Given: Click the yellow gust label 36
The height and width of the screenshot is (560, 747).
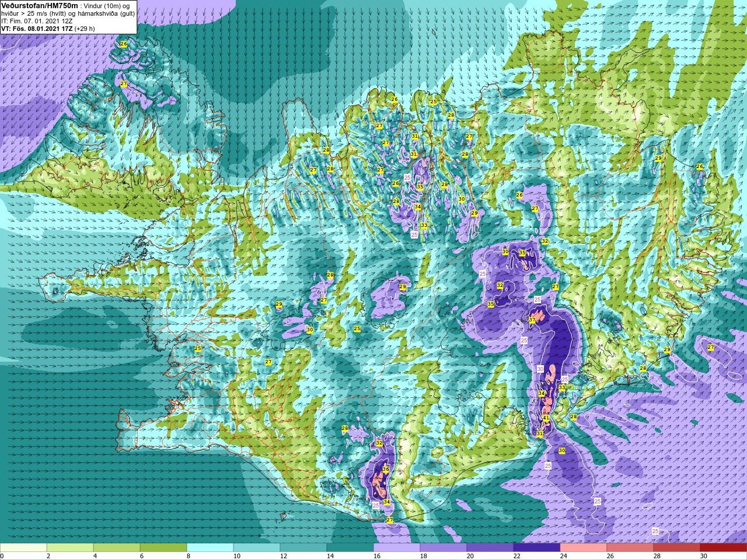Looking at the screenshot, I should (x=386, y=469).
